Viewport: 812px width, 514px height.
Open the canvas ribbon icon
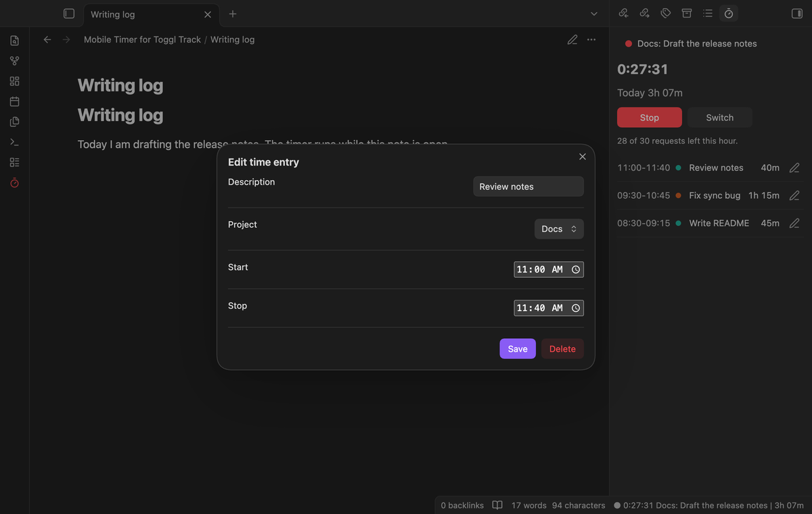click(14, 81)
